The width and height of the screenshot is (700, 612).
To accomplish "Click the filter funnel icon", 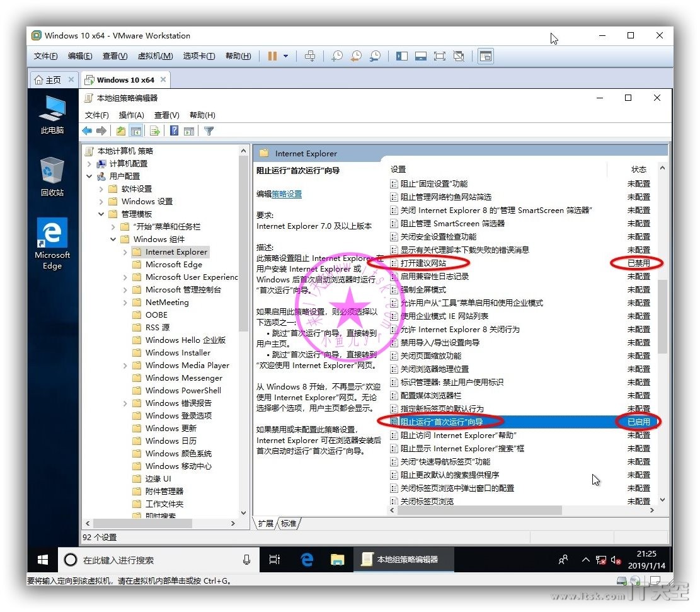I will 209,131.
